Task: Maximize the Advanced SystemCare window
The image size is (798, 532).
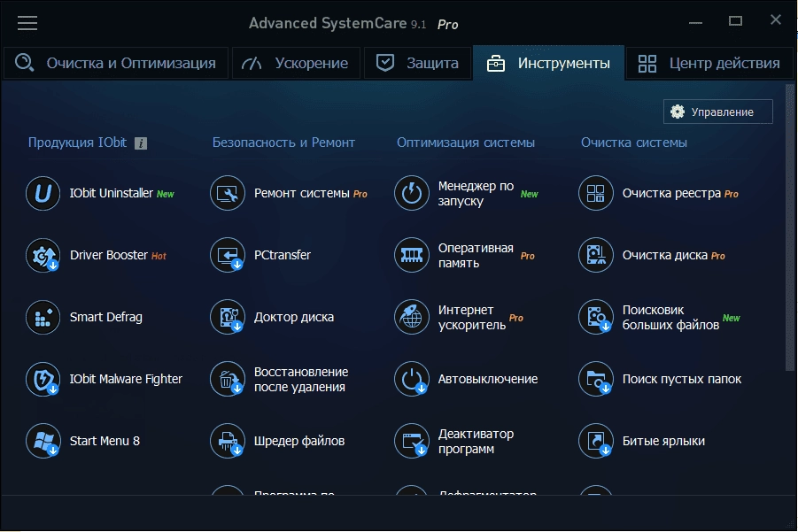Action: [735, 21]
